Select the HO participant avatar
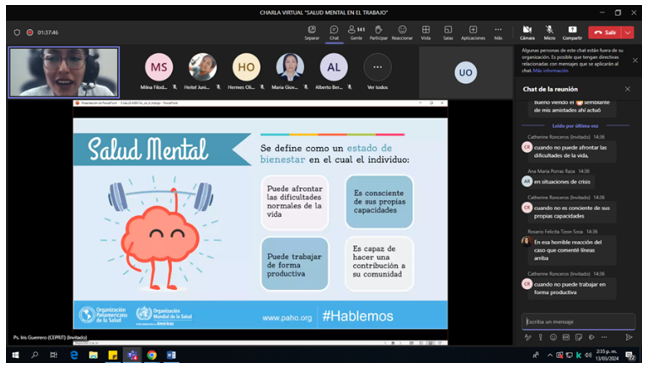Screen dimensions: 648x365 (246, 67)
